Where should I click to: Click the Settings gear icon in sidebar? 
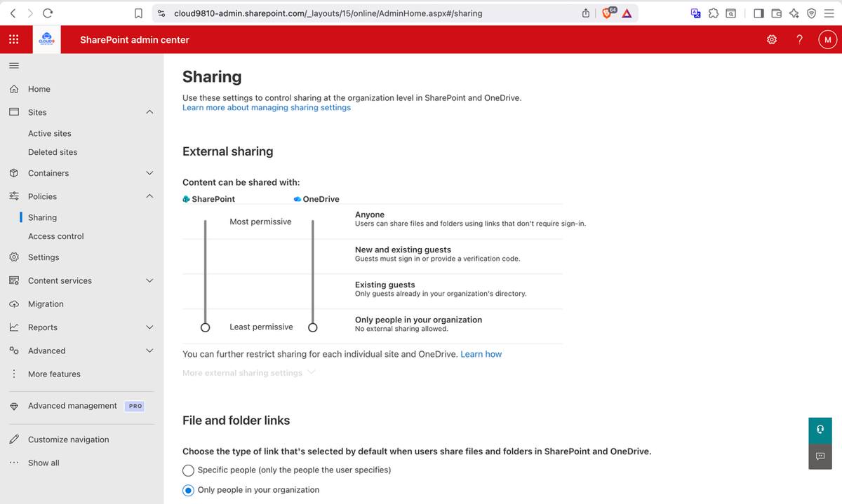pos(13,257)
